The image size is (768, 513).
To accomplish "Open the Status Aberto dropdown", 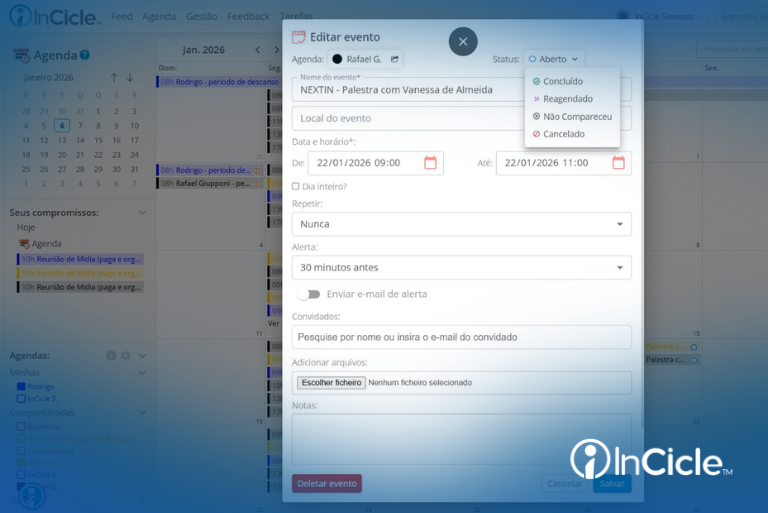I will 553,59.
